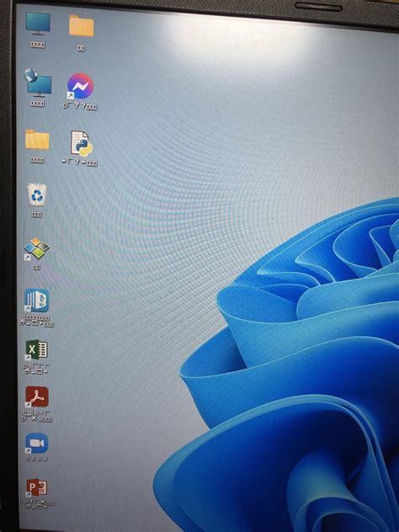Image resolution: width=399 pixels, height=532 pixels.
Task: Open the This PC monitor icon
Action: [38, 24]
